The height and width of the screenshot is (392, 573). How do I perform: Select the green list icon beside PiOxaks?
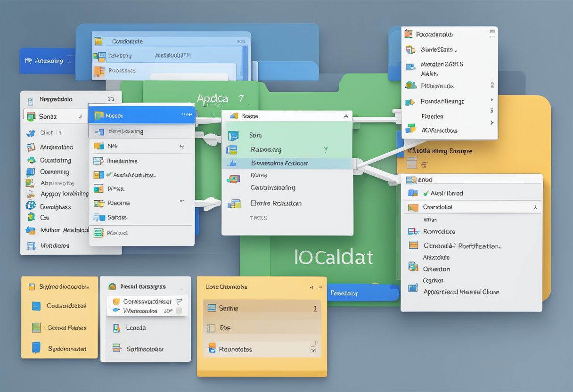[x=98, y=233]
